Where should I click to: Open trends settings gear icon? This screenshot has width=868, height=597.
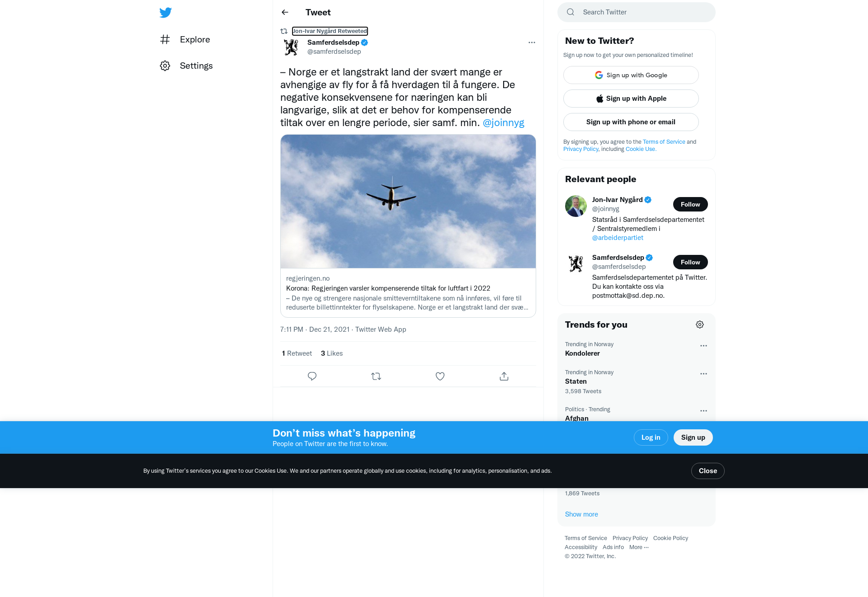click(x=700, y=324)
